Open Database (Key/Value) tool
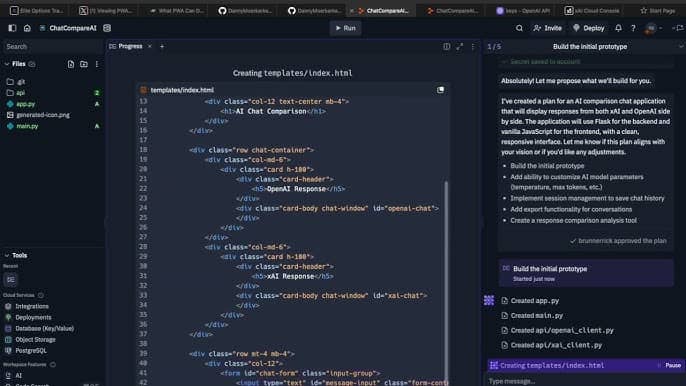 coord(44,328)
